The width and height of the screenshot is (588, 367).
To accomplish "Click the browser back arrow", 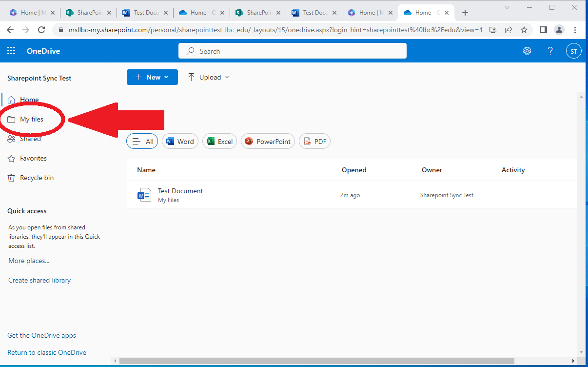I will 10,30.
